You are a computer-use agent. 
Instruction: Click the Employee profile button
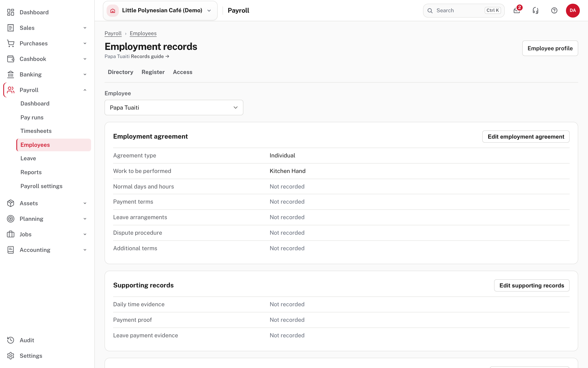[550, 48]
